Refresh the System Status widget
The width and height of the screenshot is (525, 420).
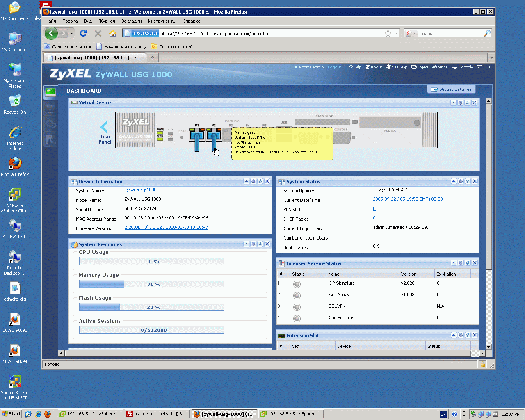[468, 181]
